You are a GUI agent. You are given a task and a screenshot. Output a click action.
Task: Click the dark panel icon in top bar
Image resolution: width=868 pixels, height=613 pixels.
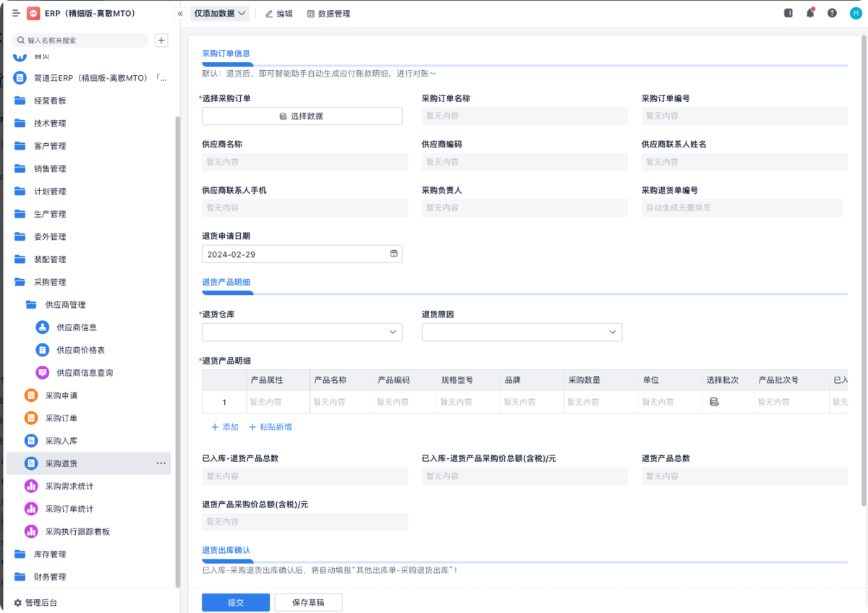[788, 13]
